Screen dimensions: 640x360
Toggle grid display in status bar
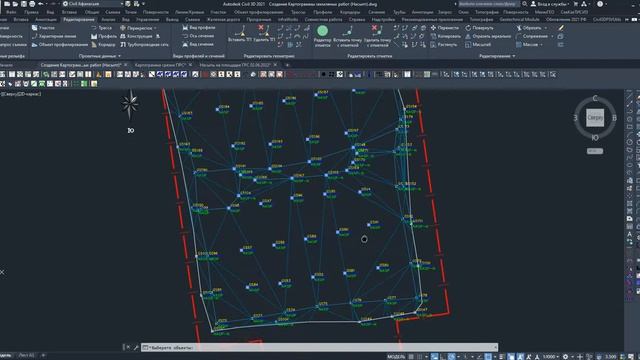tap(411, 357)
